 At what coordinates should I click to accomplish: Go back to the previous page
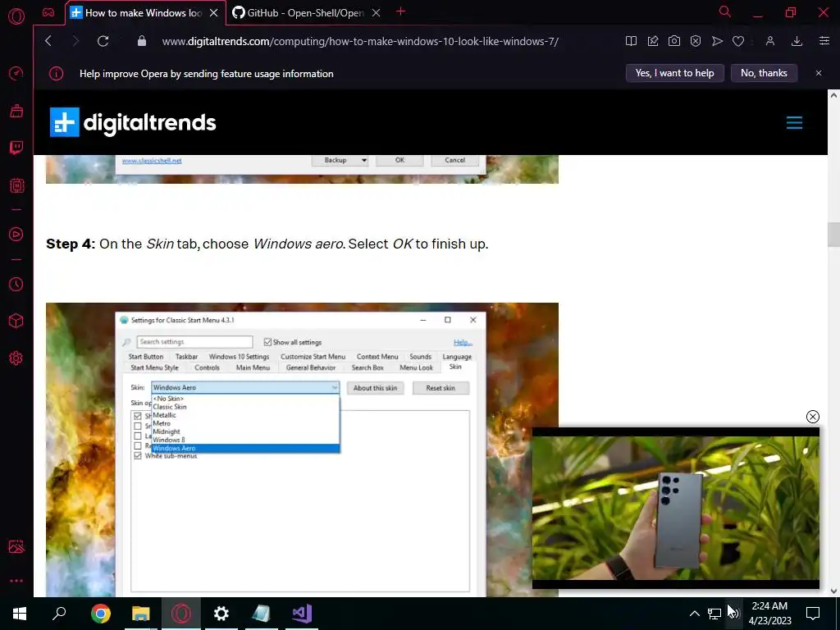tap(48, 41)
